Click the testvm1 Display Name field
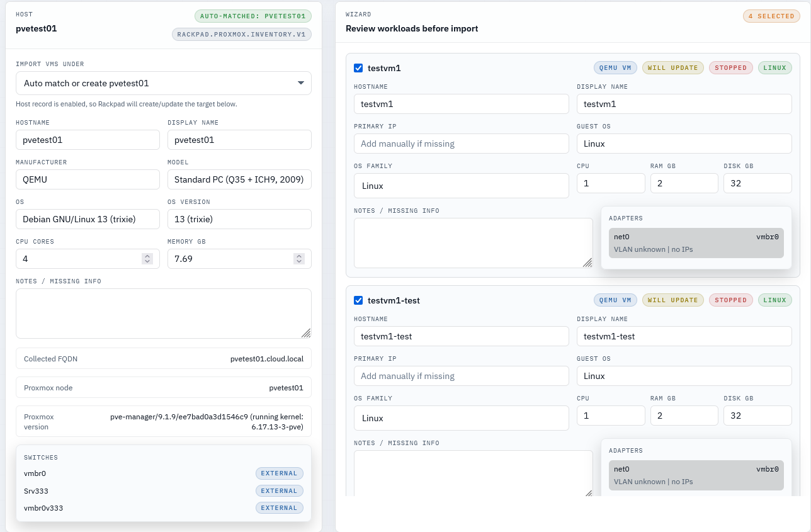This screenshot has height=532, width=811. click(684, 104)
